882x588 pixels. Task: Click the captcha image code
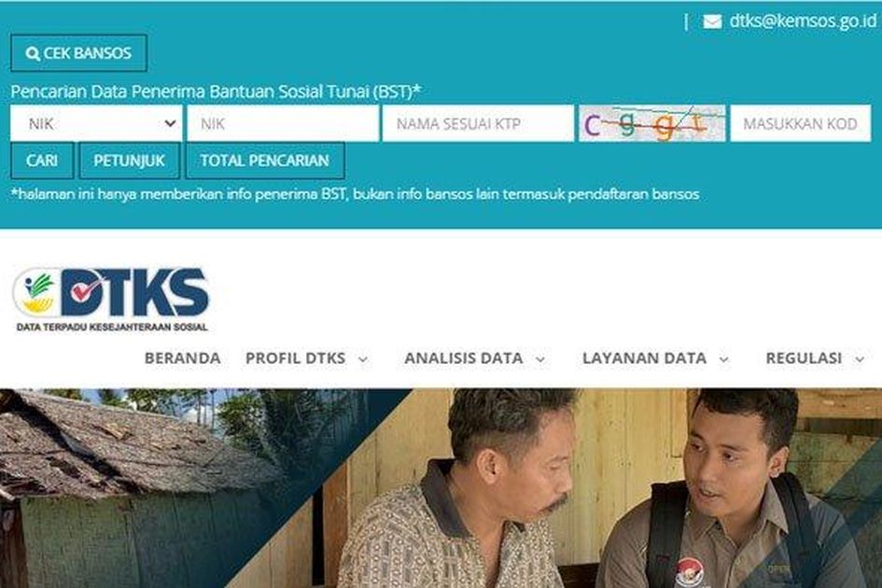click(x=652, y=123)
